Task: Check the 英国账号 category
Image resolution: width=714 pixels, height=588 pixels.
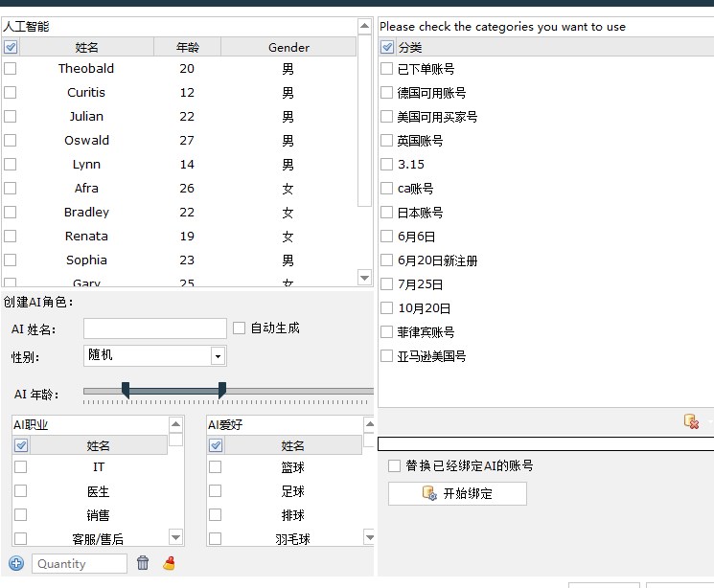Action: point(386,140)
